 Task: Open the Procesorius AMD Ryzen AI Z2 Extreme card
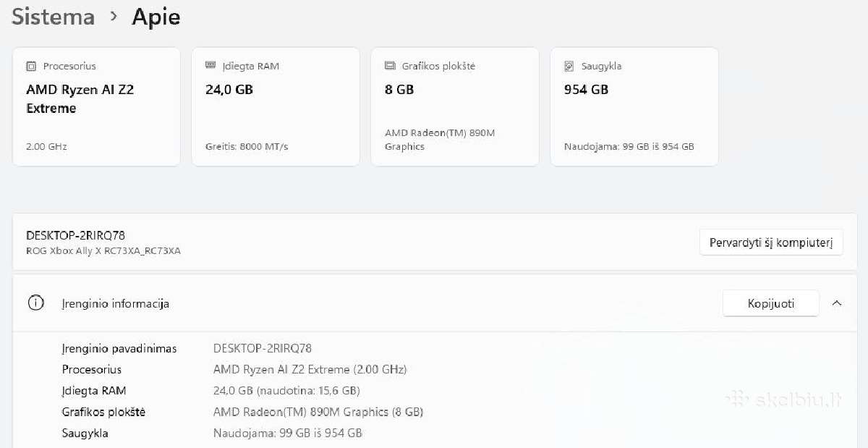point(96,106)
